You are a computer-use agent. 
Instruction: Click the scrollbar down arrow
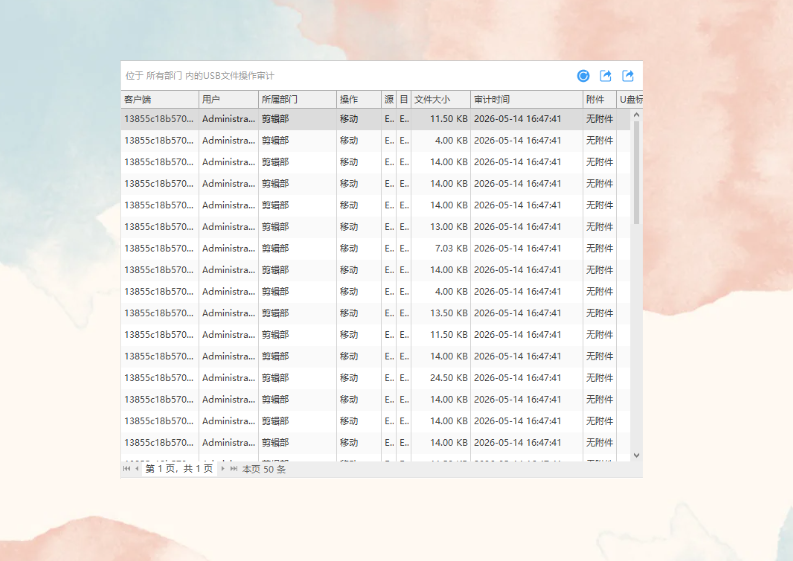pyautogui.click(x=636, y=455)
